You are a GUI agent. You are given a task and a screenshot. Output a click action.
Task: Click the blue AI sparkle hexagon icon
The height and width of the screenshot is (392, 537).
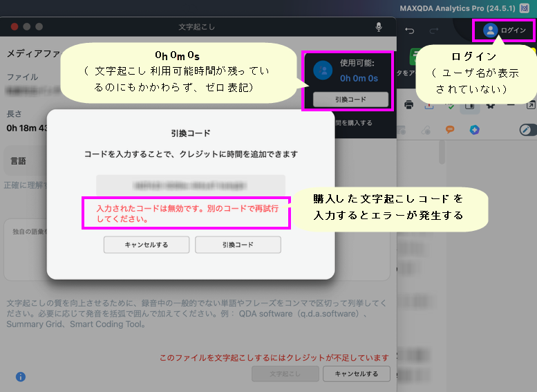click(x=474, y=129)
